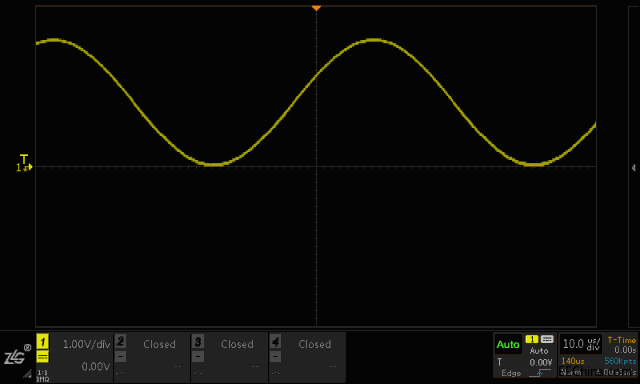Image resolution: width=640 pixels, height=384 pixels.
Task: Open the Edge trigger type setting
Action: point(511,373)
